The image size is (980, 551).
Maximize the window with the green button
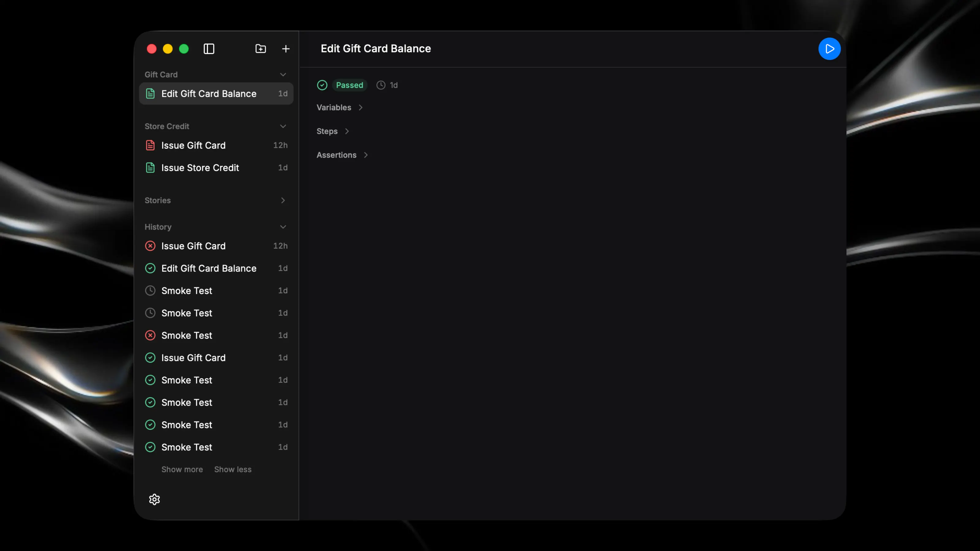click(x=184, y=49)
